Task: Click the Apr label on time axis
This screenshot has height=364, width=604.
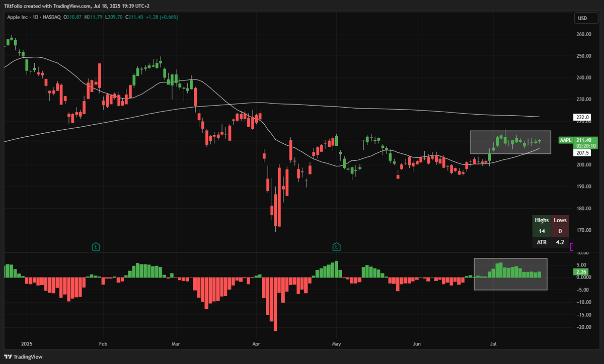Action: coord(255,344)
